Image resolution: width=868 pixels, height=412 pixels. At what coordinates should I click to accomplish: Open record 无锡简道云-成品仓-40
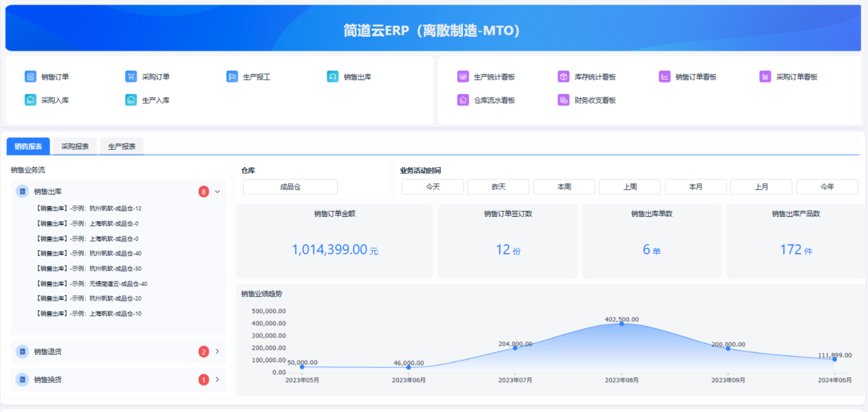(91, 283)
